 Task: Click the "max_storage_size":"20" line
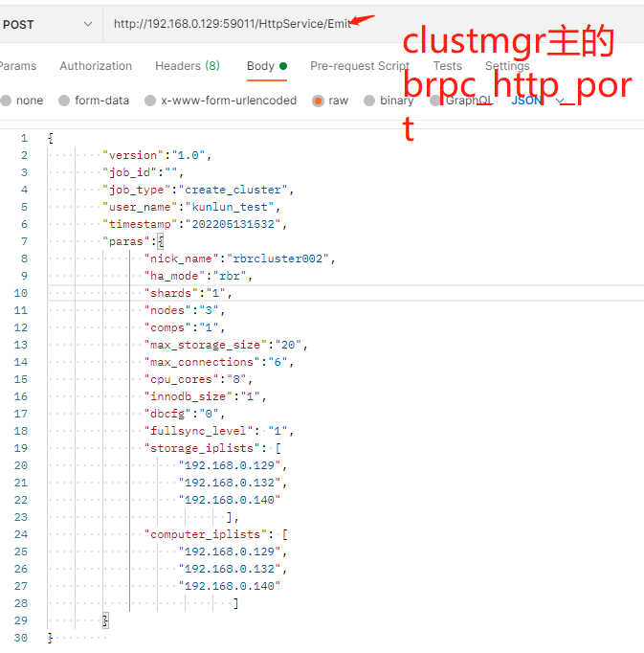(226, 345)
